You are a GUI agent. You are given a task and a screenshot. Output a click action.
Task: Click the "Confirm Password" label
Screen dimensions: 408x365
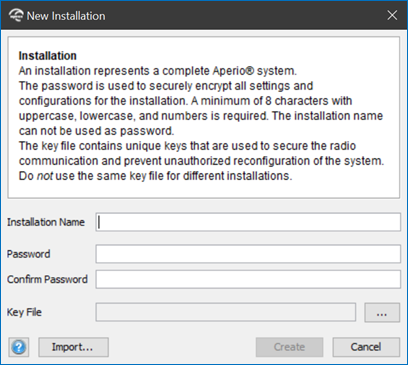47,279
